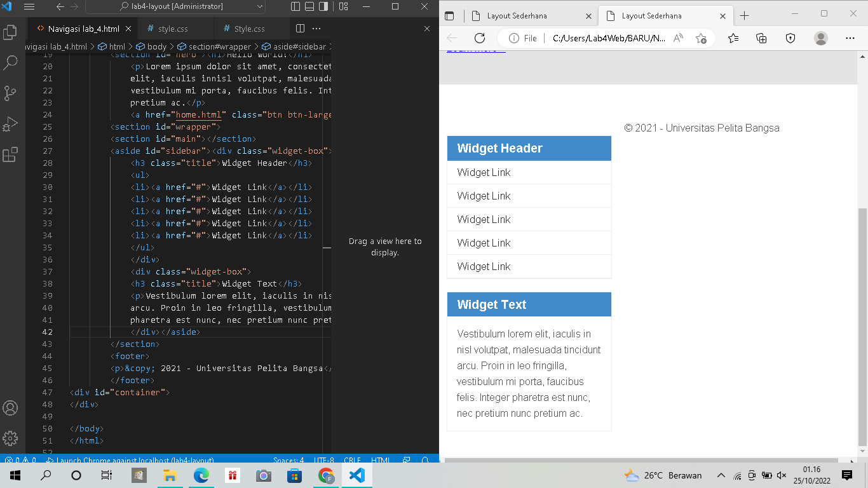Open VS Code Manage settings gear
The width and height of the screenshot is (868, 488).
click(10, 438)
